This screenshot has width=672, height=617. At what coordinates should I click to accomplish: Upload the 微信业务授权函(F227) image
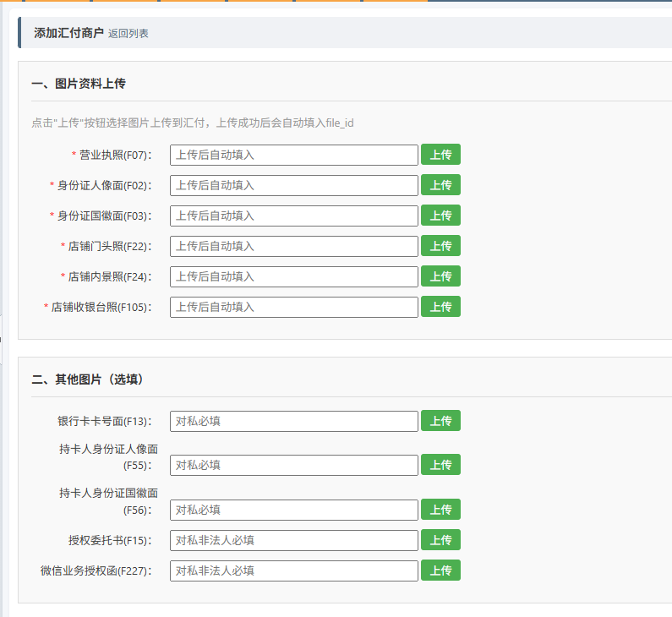440,571
